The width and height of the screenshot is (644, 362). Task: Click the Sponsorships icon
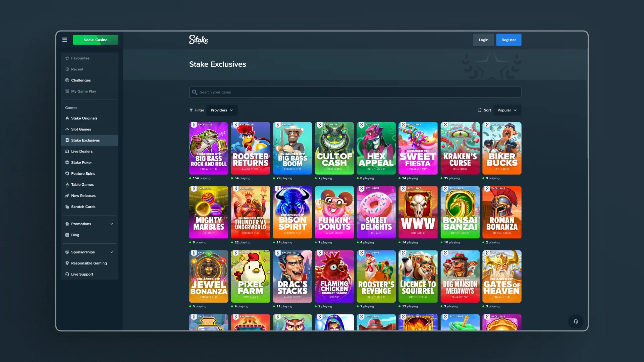tap(67, 252)
